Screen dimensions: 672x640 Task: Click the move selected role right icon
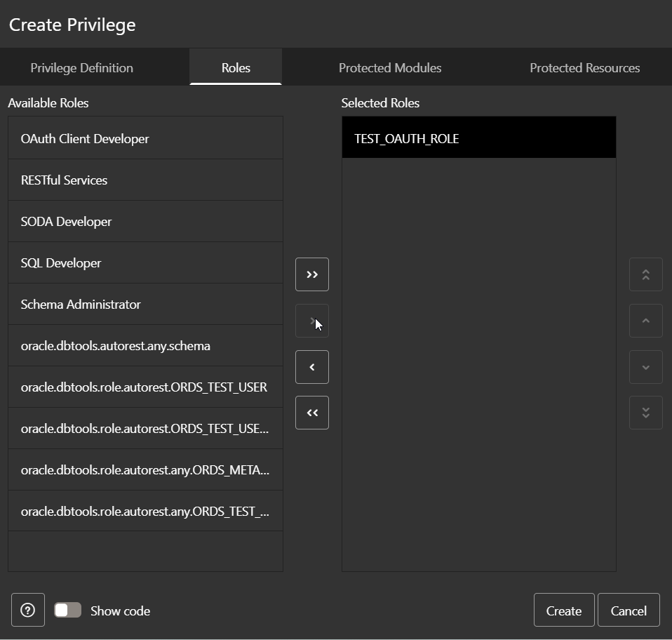311,320
